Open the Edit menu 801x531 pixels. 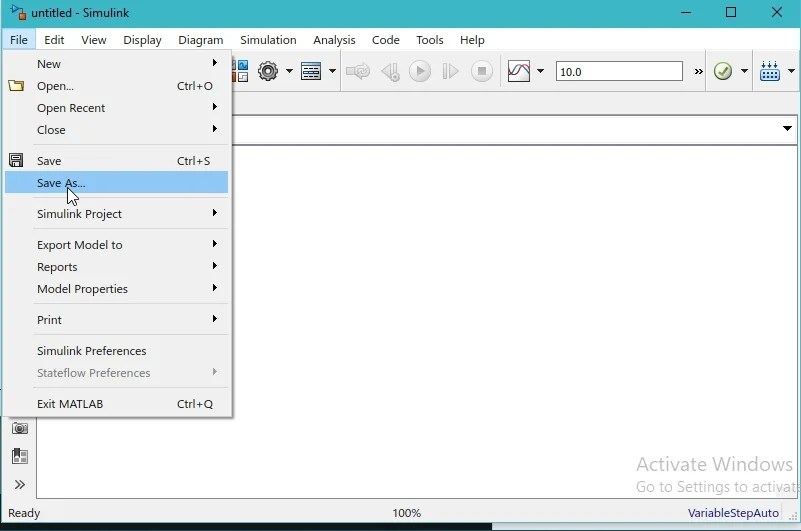click(54, 40)
